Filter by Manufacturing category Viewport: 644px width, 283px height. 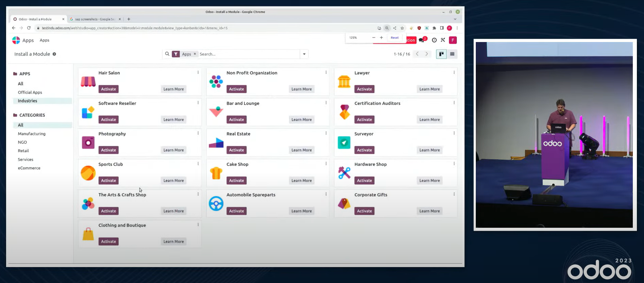[x=32, y=134]
